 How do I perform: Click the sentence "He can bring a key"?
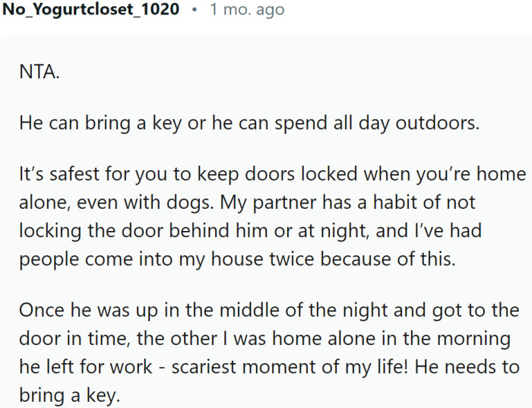tap(103, 125)
